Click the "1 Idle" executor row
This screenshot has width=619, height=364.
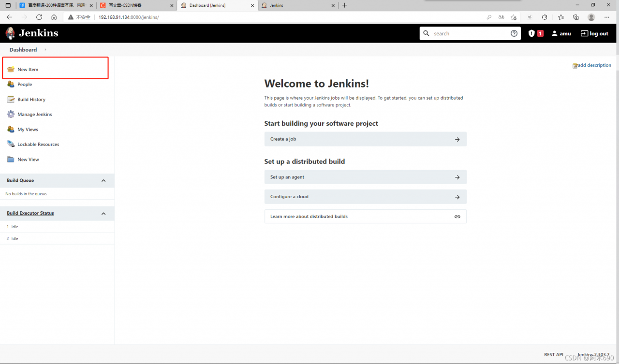pos(57,227)
